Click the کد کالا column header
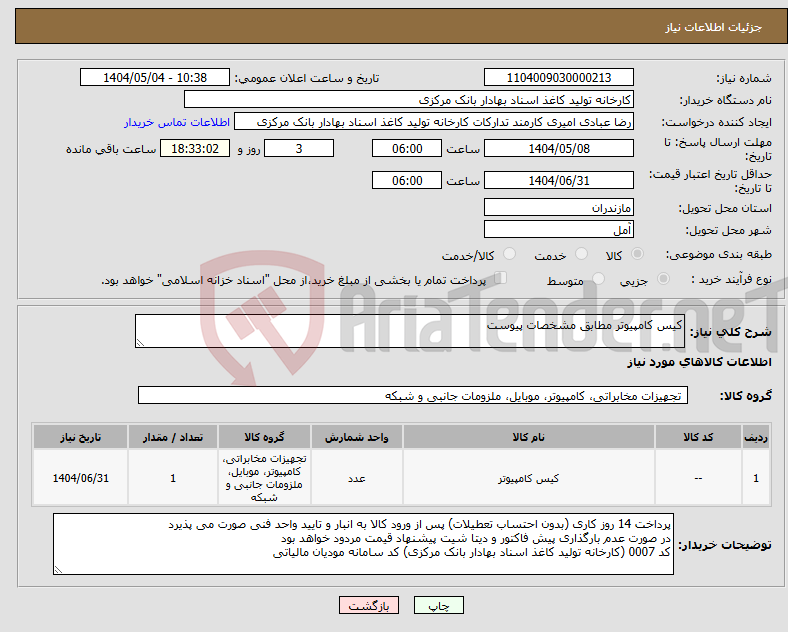This screenshot has height=632, width=788. point(698,437)
